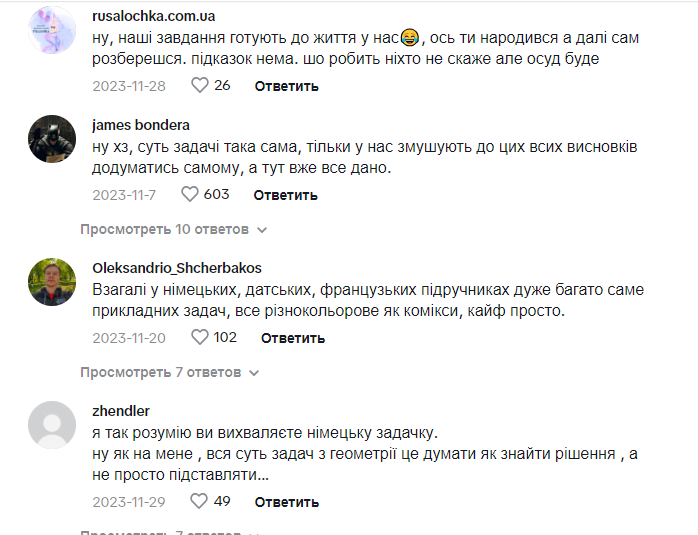The image size is (698, 535).
Task: Open james bondera's avatar
Action: (52, 139)
